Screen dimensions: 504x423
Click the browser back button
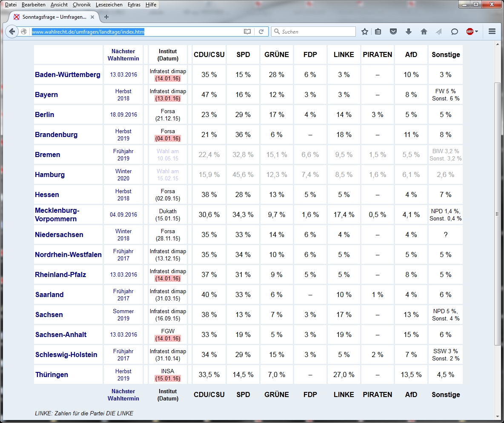tap(12, 31)
